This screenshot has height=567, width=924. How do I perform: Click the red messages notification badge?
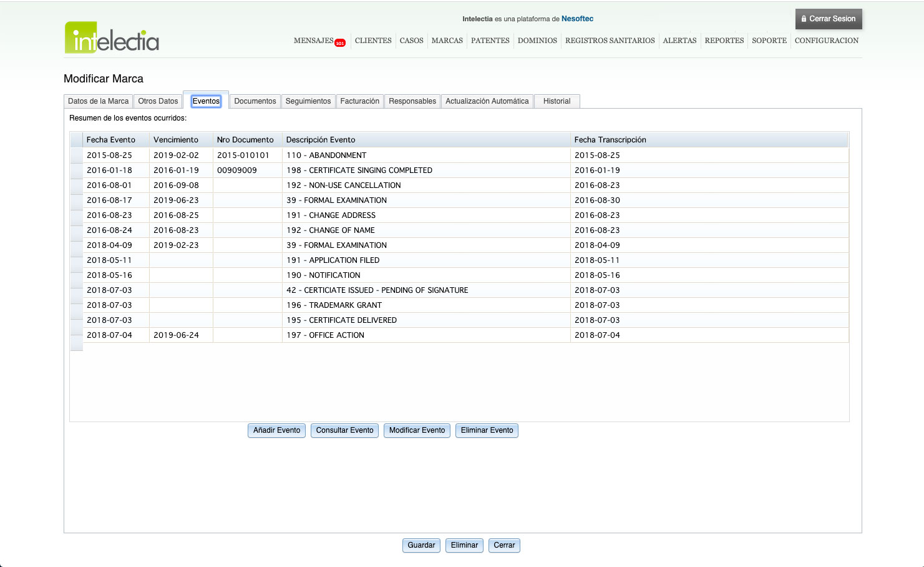[340, 43]
